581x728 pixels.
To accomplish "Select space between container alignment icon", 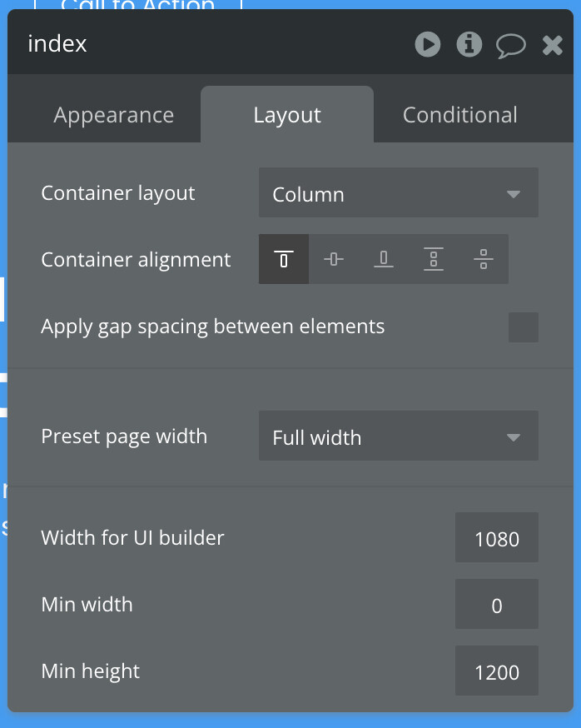I will click(x=434, y=259).
